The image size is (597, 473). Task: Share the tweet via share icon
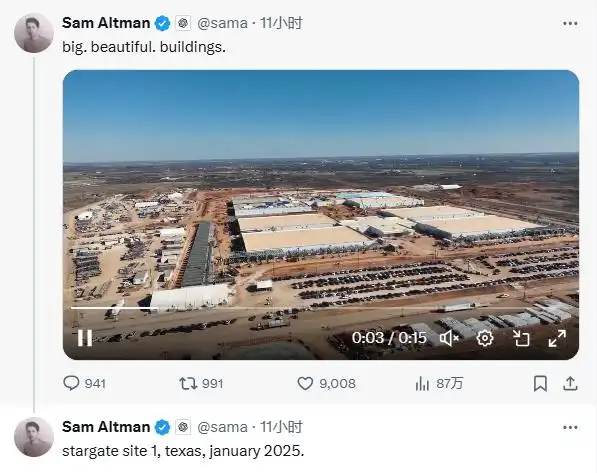(570, 383)
